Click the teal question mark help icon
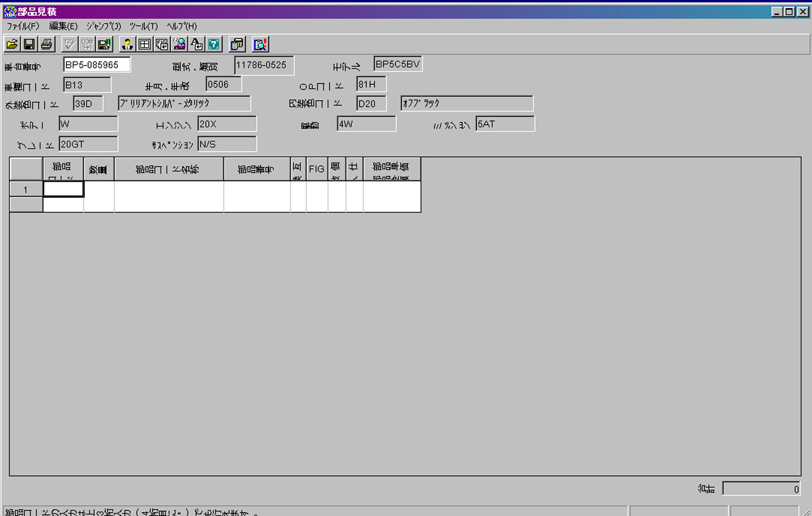812x516 pixels. click(x=214, y=45)
